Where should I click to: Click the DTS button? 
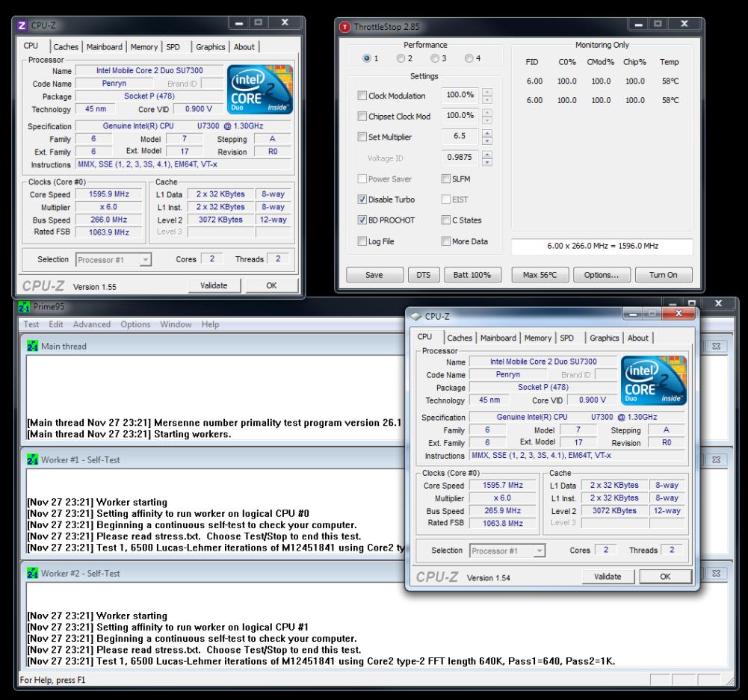424,275
